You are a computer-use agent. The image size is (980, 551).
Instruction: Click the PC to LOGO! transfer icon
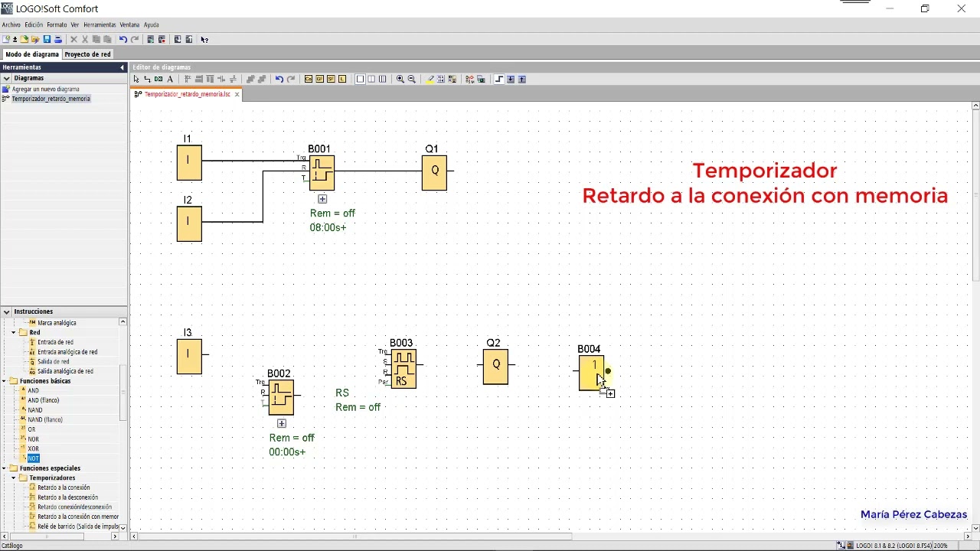[x=178, y=39]
